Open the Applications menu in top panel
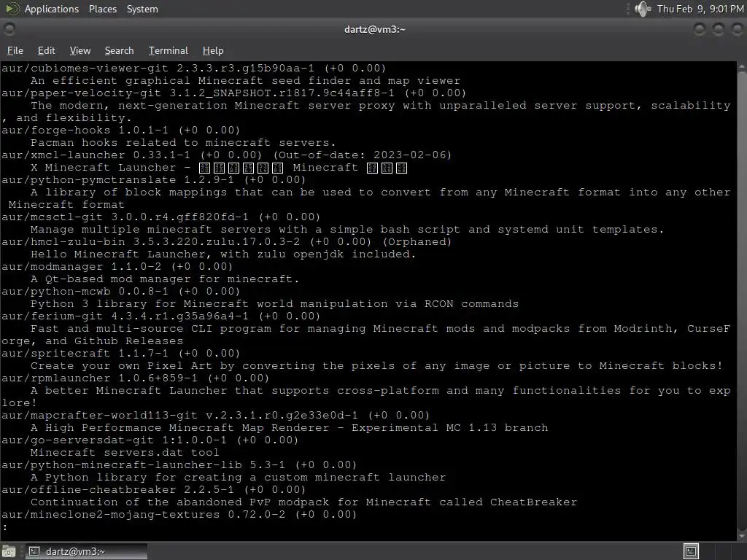The height and width of the screenshot is (560, 747). 52,9
